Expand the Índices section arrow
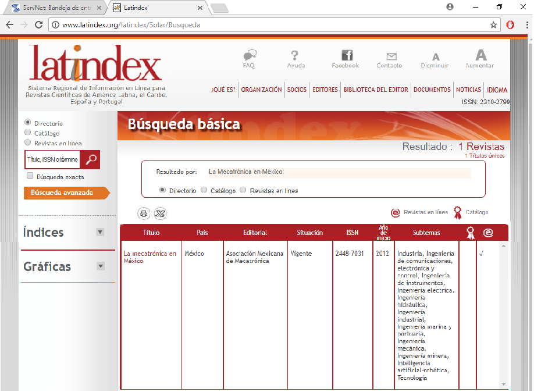Viewport: 534px width, 392px height. (x=100, y=232)
